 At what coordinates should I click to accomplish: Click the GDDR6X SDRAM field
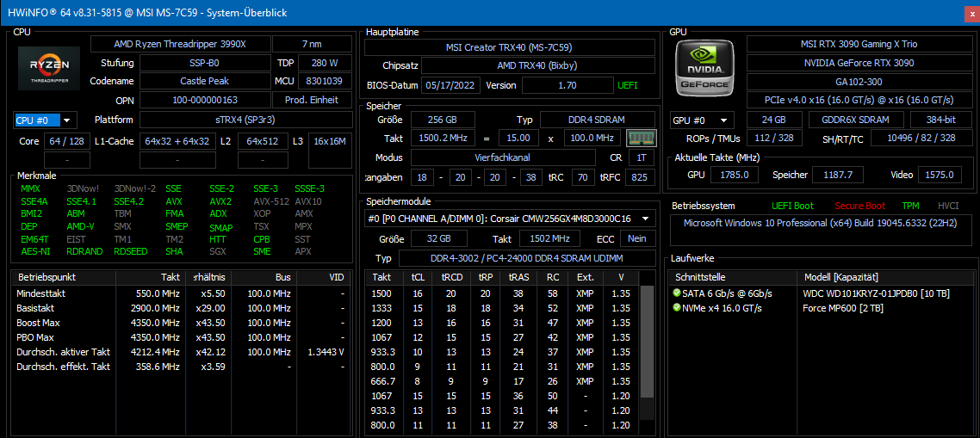tap(856, 120)
